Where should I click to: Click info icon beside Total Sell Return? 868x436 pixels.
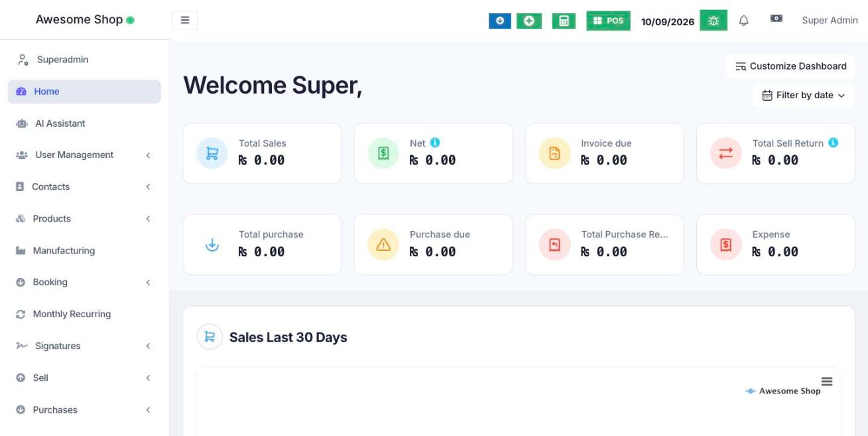coord(834,143)
